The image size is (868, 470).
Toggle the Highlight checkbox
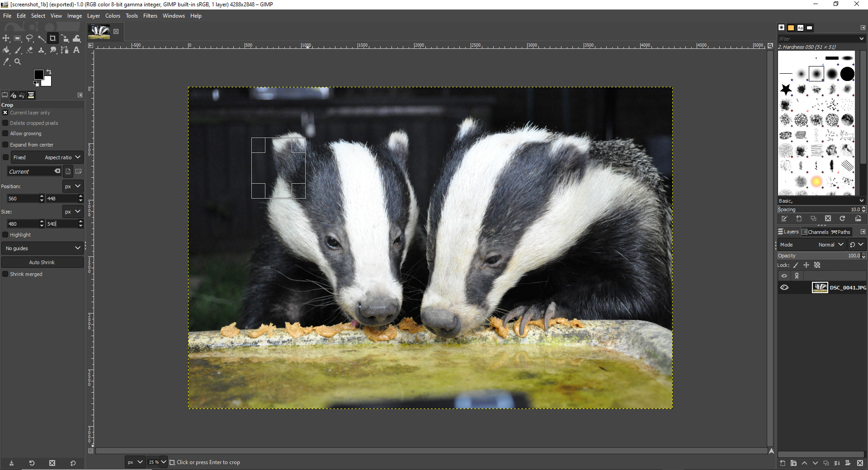click(x=5, y=235)
